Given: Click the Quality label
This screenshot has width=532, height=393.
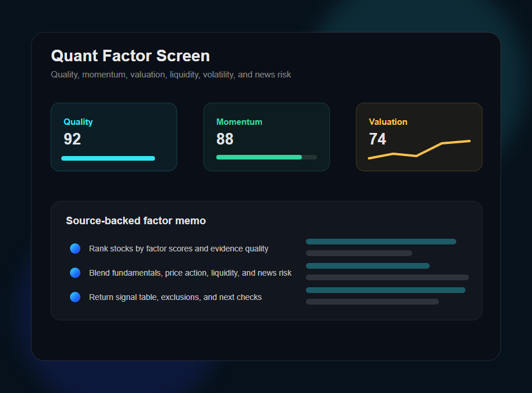Looking at the screenshot, I should point(78,122).
